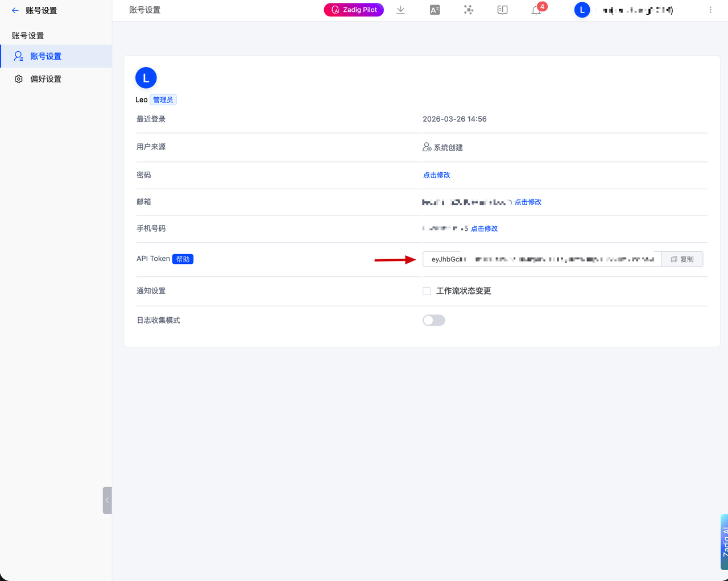Screen dimensions: 728x581
Task: Open notifications bell with 4 badge
Action: pyautogui.click(x=536, y=10)
